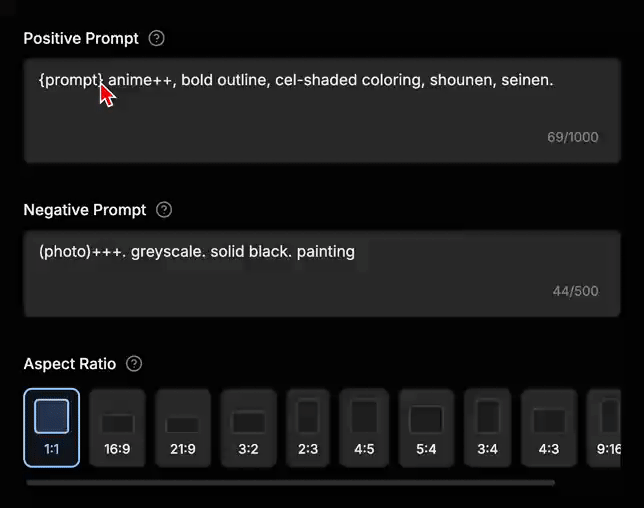Open the Negative Prompt help icon
The image size is (644, 508).
(x=164, y=210)
